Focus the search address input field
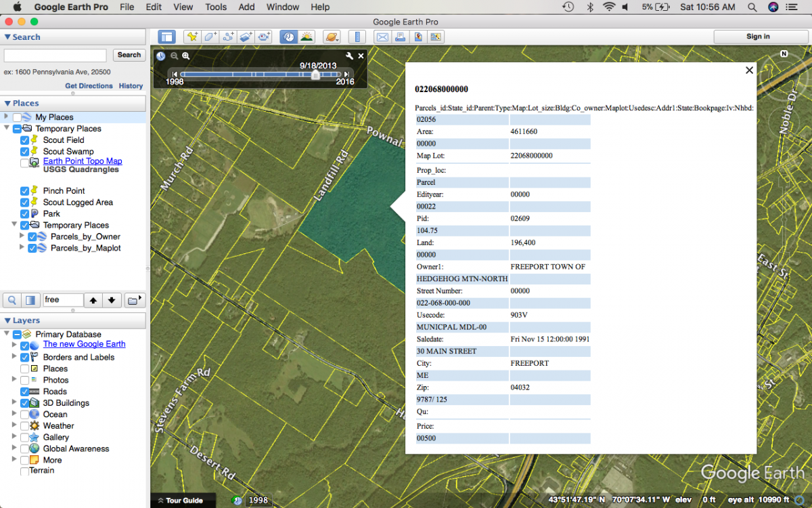Screen dimensions: 812x508 [x=55, y=56]
